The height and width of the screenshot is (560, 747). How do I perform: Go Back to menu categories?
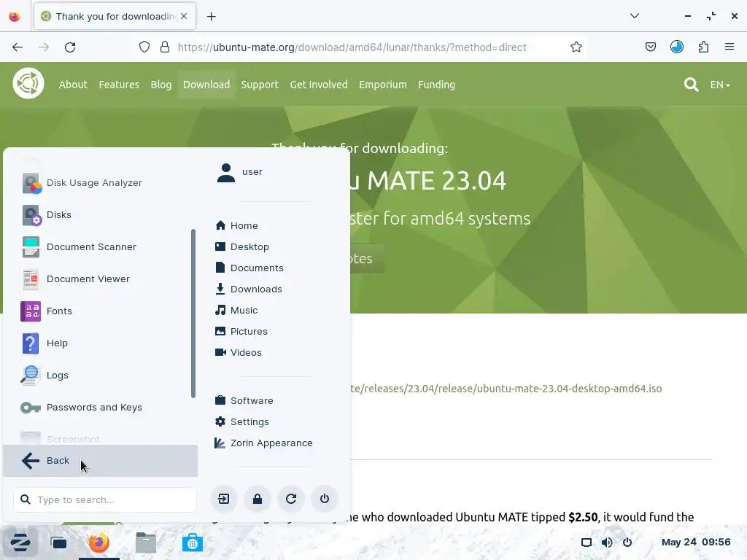pos(100,461)
